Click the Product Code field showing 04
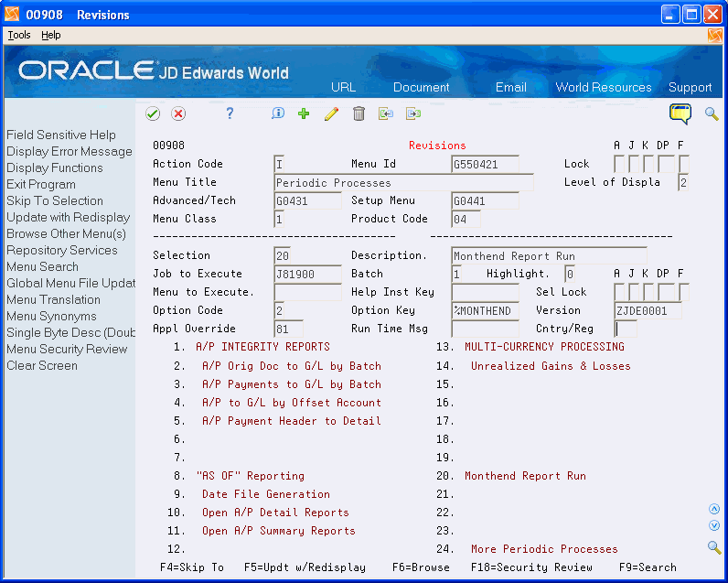This screenshot has width=728, height=583. 466,219
